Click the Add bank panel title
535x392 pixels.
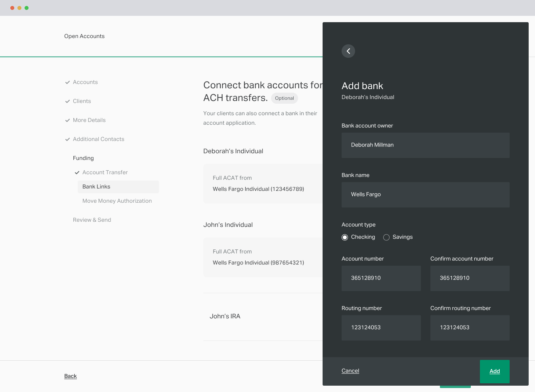click(362, 86)
